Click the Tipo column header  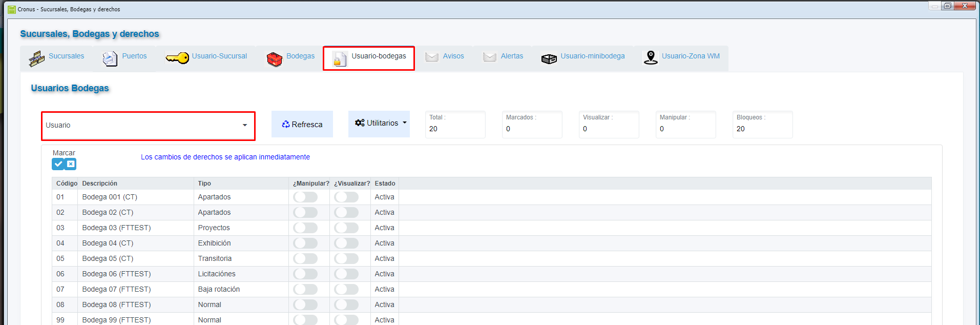click(x=241, y=184)
